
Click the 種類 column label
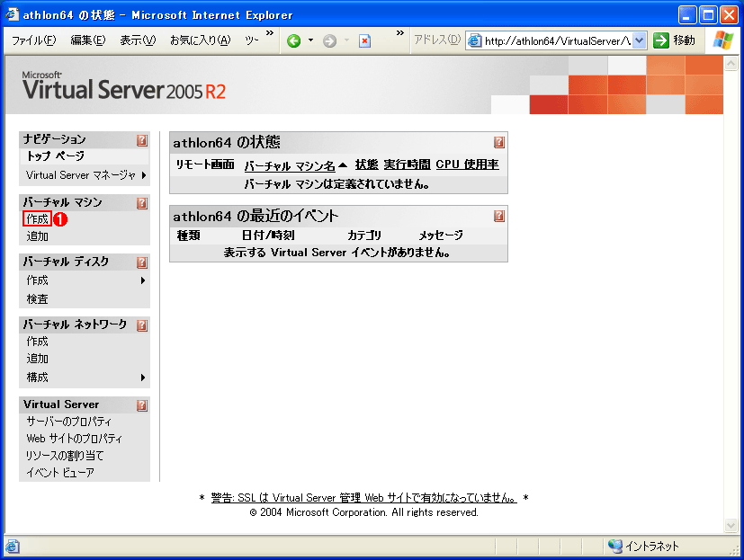[188, 236]
